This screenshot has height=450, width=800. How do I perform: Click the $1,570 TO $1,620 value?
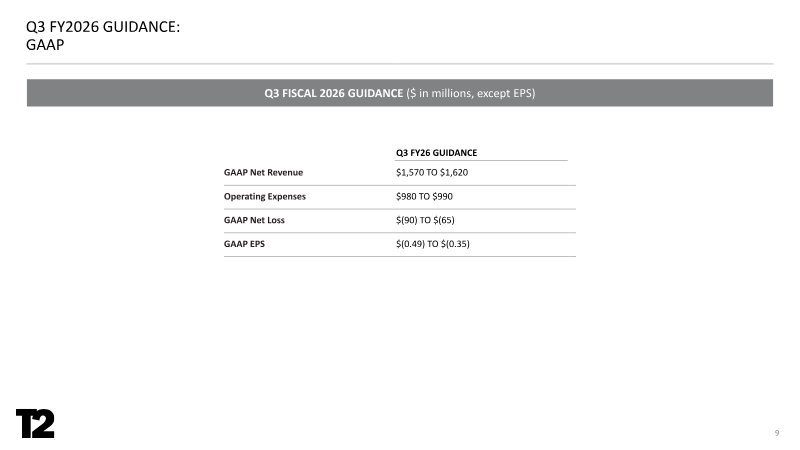point(432,172)
